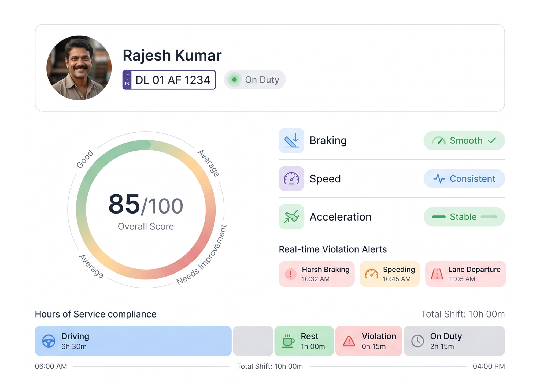Click Rajesh Kumar's profile photo
Image resolution: width=540 pixels, height=392 pixels.
click(x=79, y=68)
